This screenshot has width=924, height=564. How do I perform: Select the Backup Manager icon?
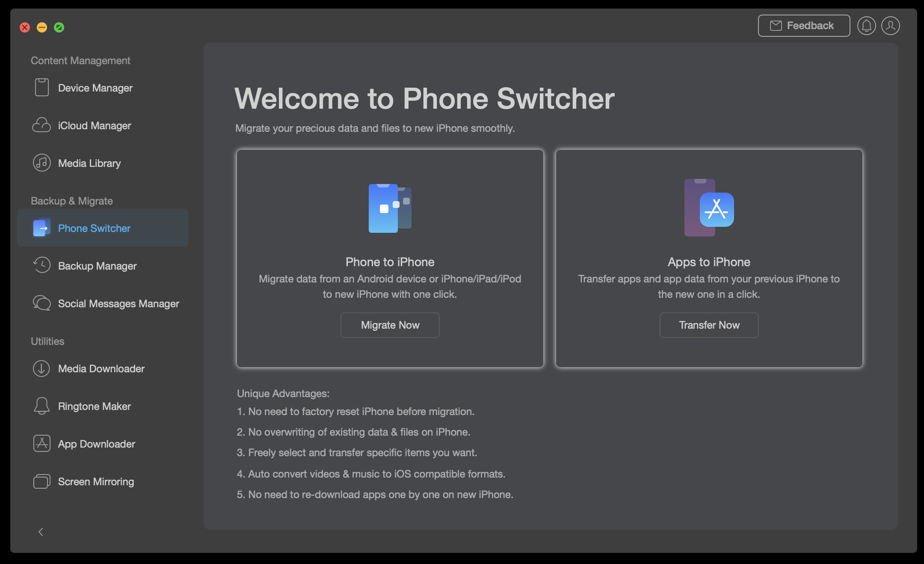41,265
